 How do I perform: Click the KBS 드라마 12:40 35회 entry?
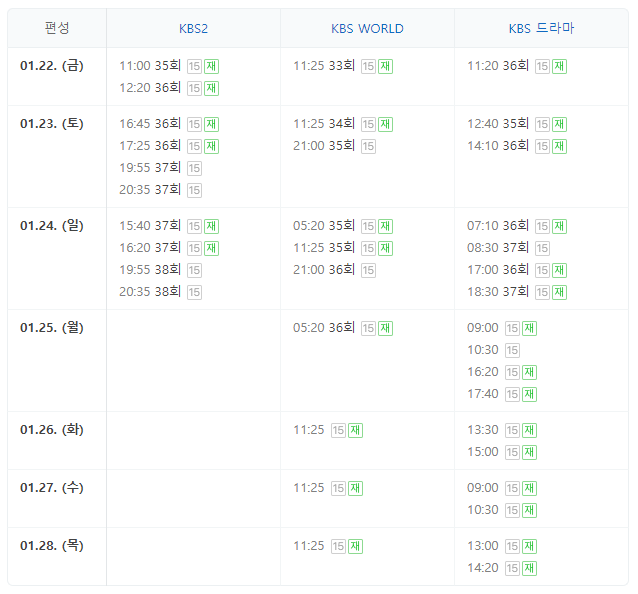coord(498,124)
